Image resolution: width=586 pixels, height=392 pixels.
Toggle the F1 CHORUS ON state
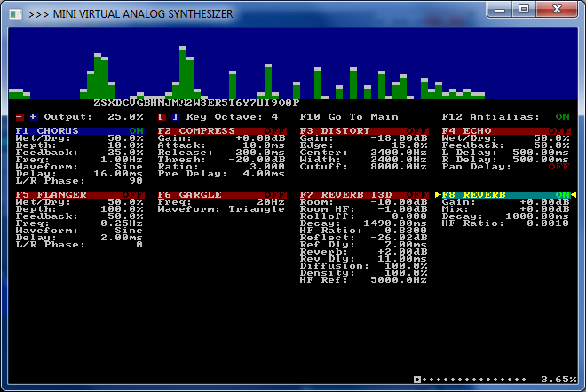pyautogui.click(x=136, y=131)
